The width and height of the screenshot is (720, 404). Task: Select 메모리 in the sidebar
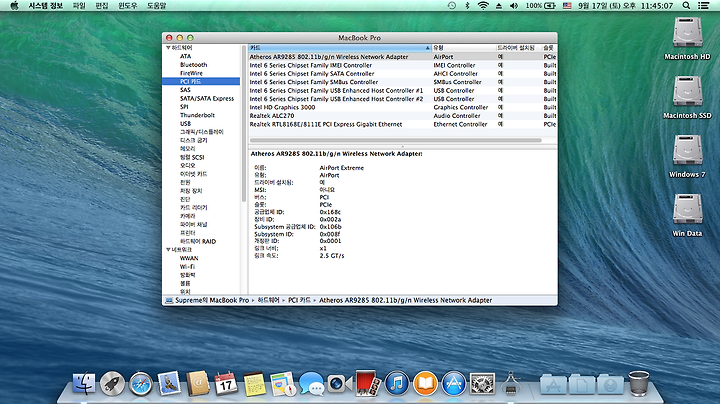pyautogui.click(x=187, y=149)
